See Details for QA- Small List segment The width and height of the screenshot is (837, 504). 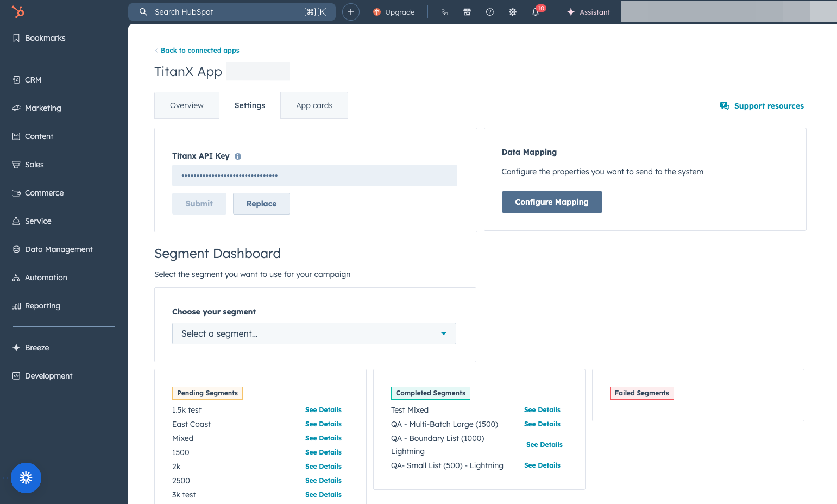[x=542, y=465]
